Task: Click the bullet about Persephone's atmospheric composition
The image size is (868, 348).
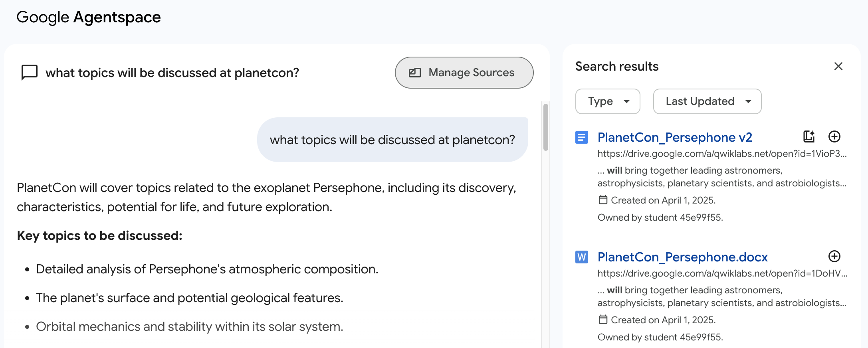Action: 207,269
